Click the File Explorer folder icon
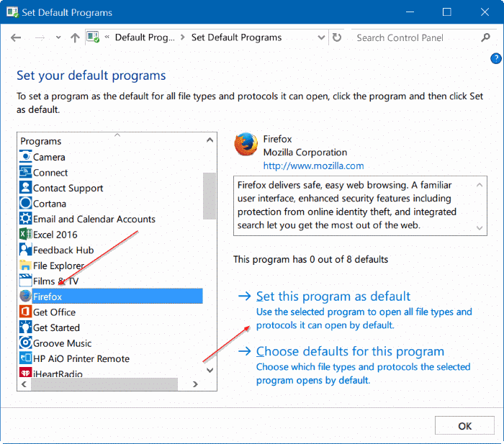 pyautogui.click(x=25, y=265)
